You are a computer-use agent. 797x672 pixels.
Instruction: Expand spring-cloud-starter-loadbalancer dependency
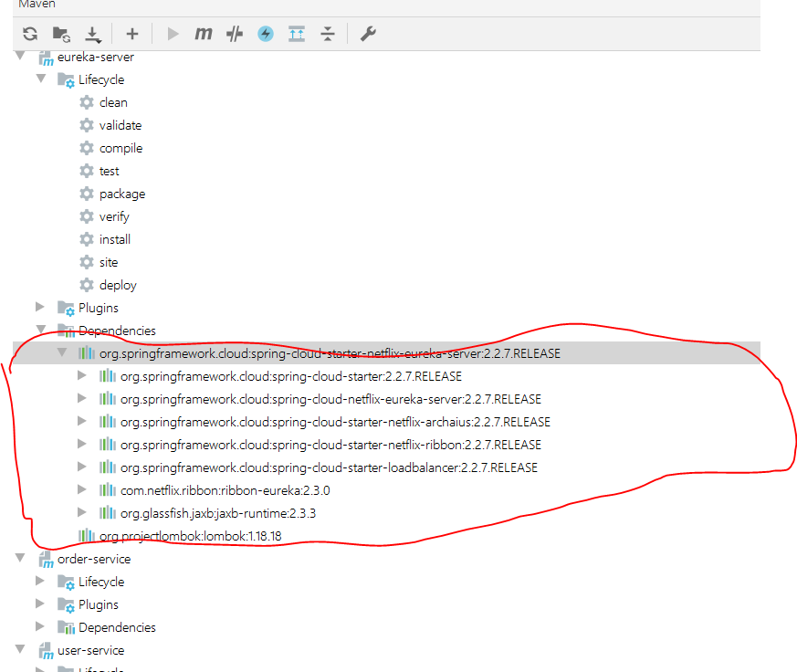click(x=82, y=467)
